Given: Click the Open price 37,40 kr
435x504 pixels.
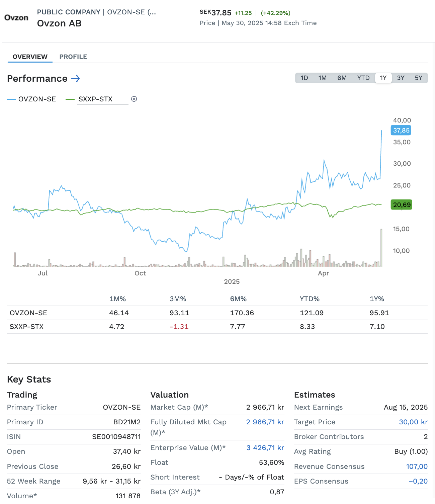Looking at the screenshot, I should coord(127,451).
